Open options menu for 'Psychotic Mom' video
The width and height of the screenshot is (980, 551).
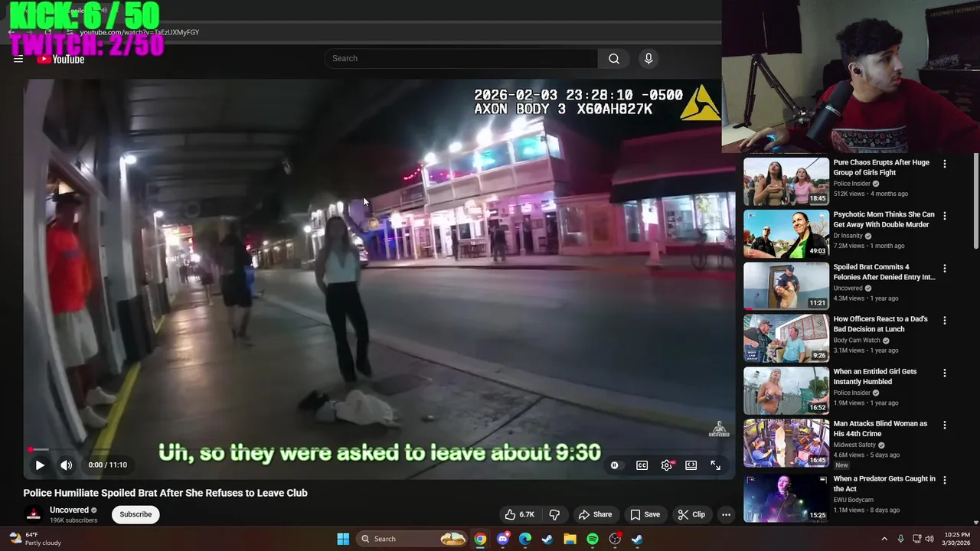point(945,216)
